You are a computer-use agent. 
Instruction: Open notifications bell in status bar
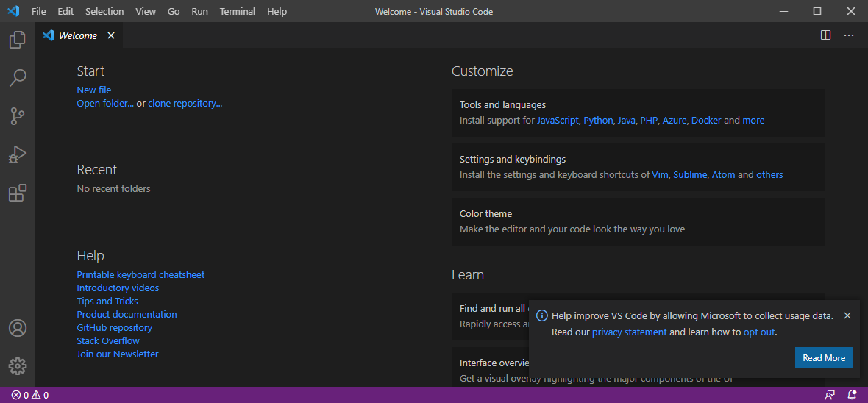tap(852, 395)
